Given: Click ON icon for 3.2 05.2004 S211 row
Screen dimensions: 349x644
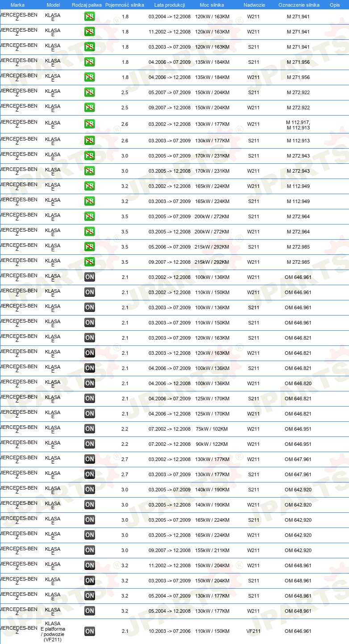Looking at the screenshot, I should pyautogui.click(x=90, y=596).
